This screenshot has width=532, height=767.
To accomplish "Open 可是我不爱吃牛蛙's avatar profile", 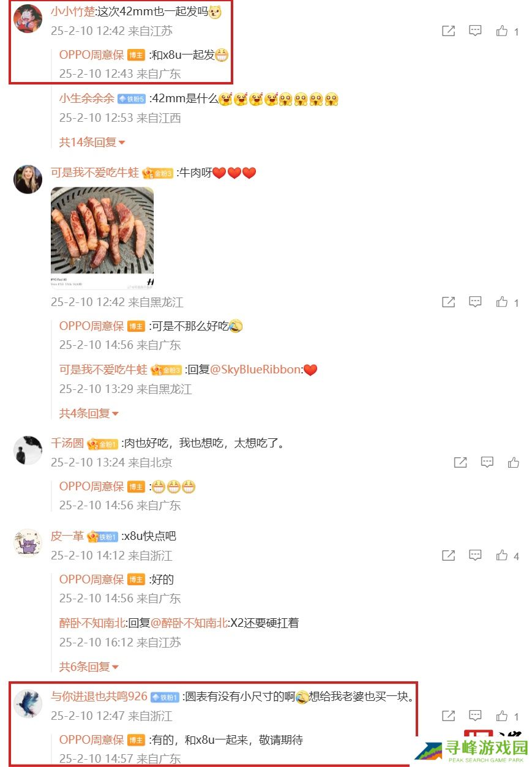I will (x=28, y=179).
